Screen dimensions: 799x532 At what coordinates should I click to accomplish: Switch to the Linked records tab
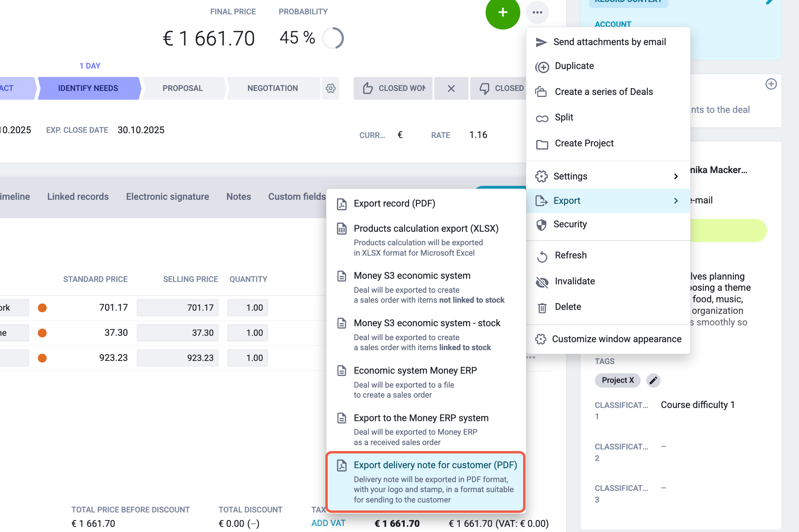78,197
